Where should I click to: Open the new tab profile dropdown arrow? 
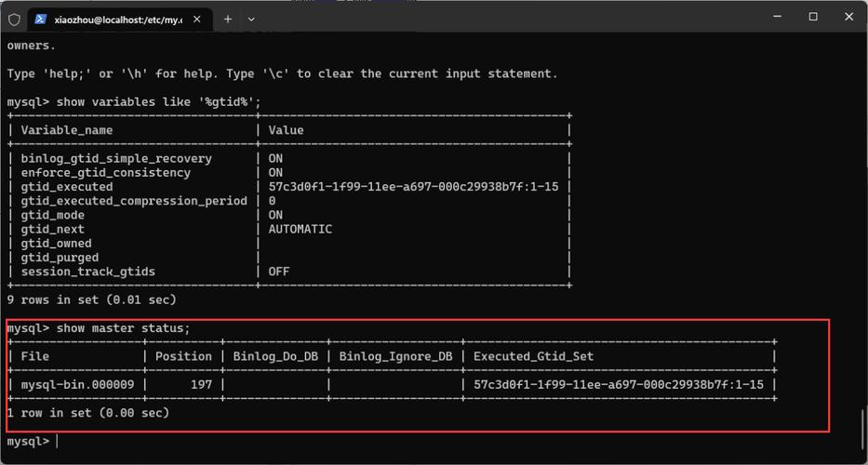coord(251,20)
